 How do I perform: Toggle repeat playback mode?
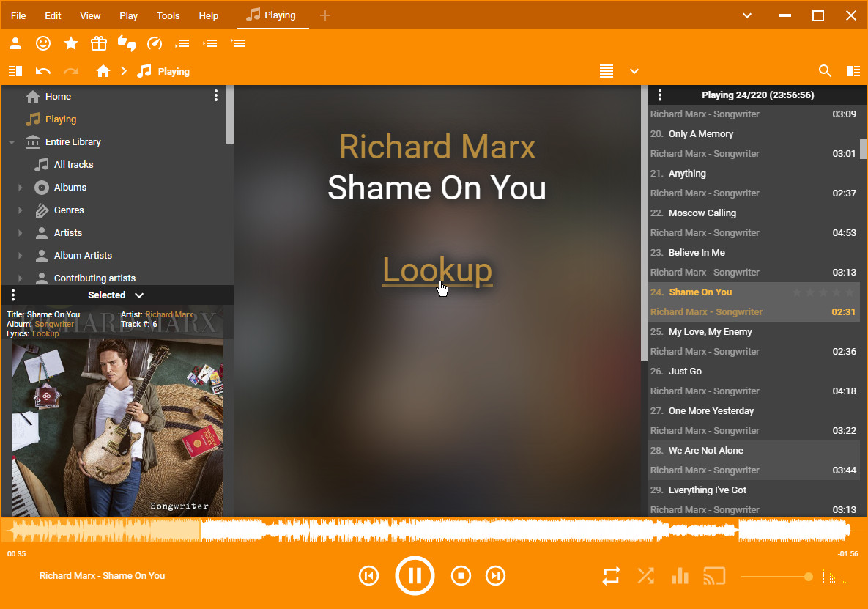(x=611, y=576)
